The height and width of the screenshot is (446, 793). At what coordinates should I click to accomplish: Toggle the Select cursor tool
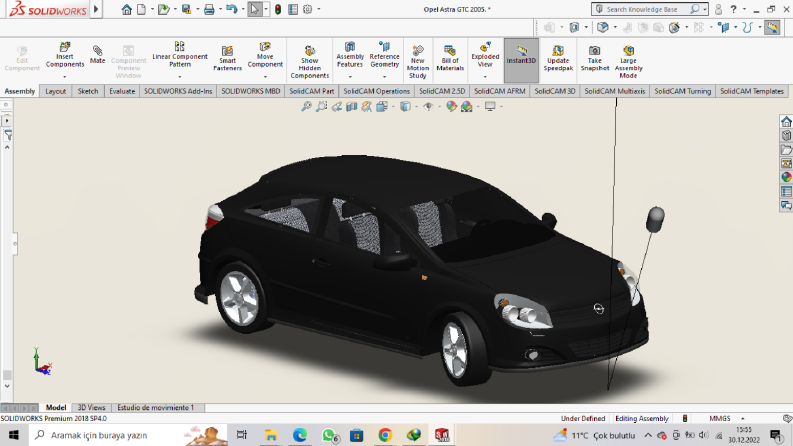coord(254,9)
